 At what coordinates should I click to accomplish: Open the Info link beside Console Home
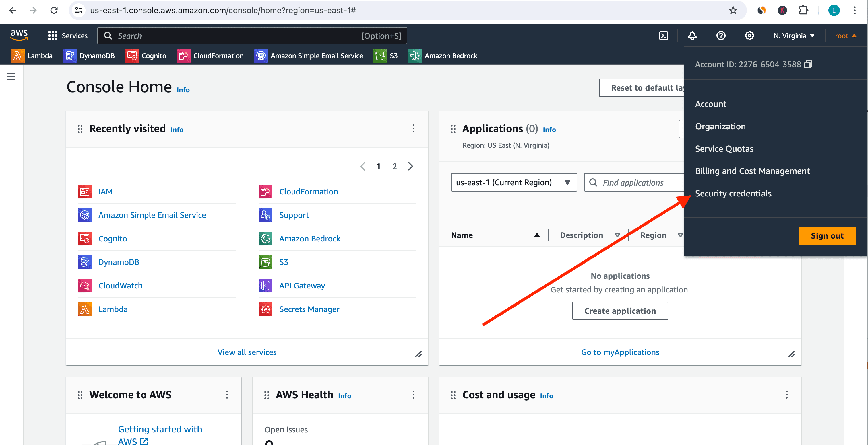tap(183, 90)
